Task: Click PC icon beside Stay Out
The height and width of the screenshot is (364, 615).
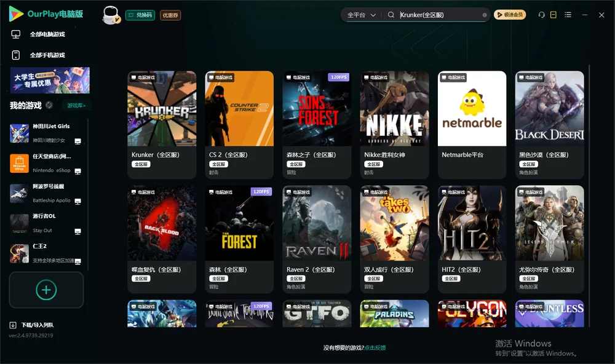Action: pos(77,231)
